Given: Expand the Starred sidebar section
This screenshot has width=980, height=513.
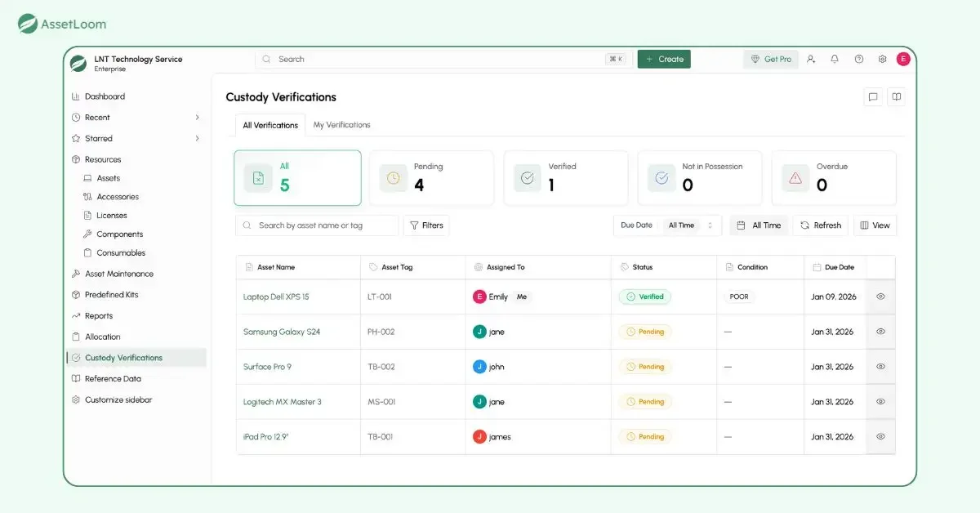Looking at the screenshot, I should (x=96, y=138).
